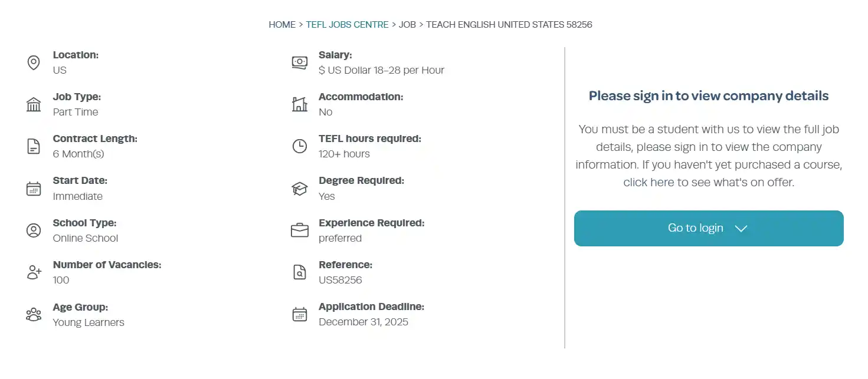868x379 pixels.
Task: Select the JOB breadcrumb item
Action: coord(407,25)
